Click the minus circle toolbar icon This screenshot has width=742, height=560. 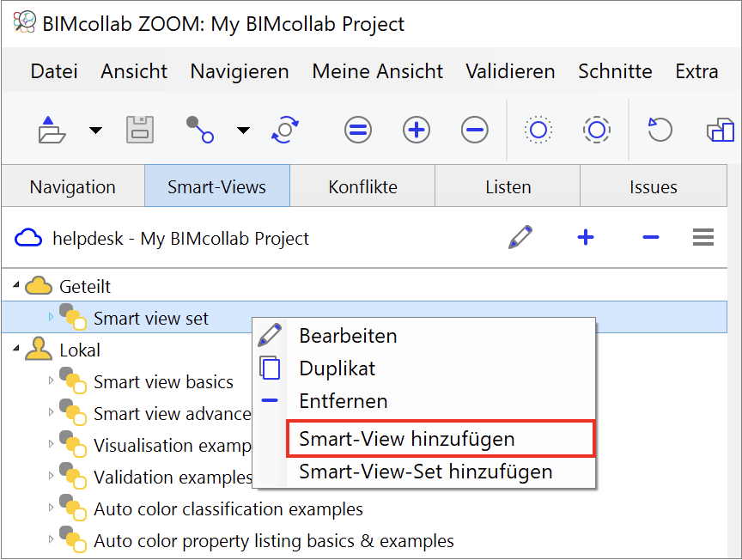[475, 130]
